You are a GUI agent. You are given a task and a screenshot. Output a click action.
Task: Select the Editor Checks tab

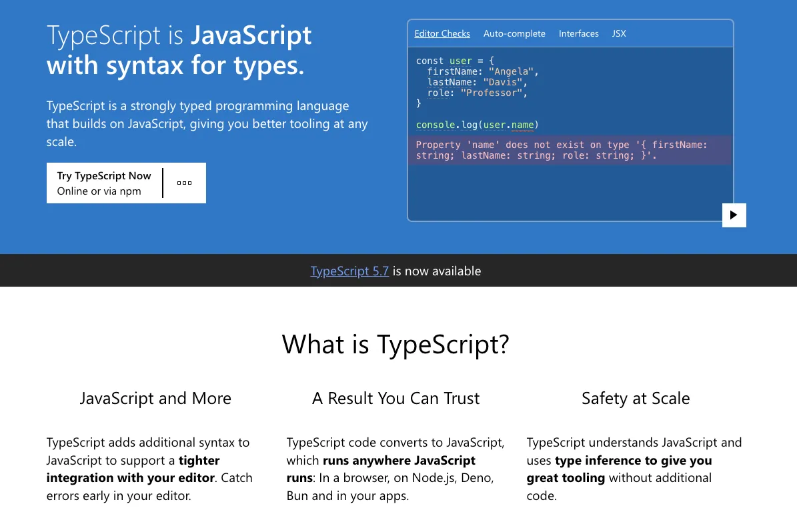(442, 33)
